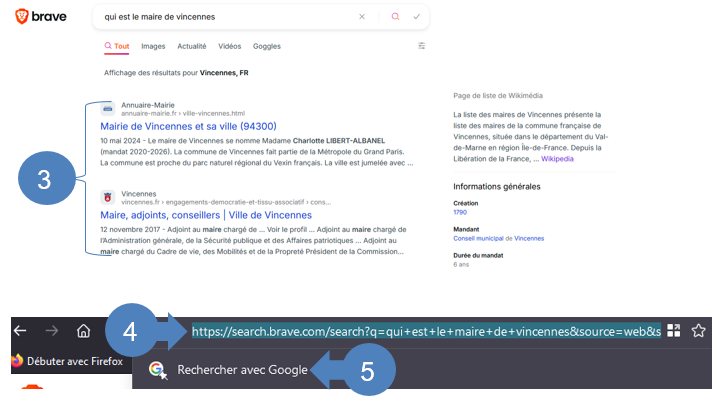721x400 pixels.
Task: Open the Goggles tab
Action: (x=267, y=46)
